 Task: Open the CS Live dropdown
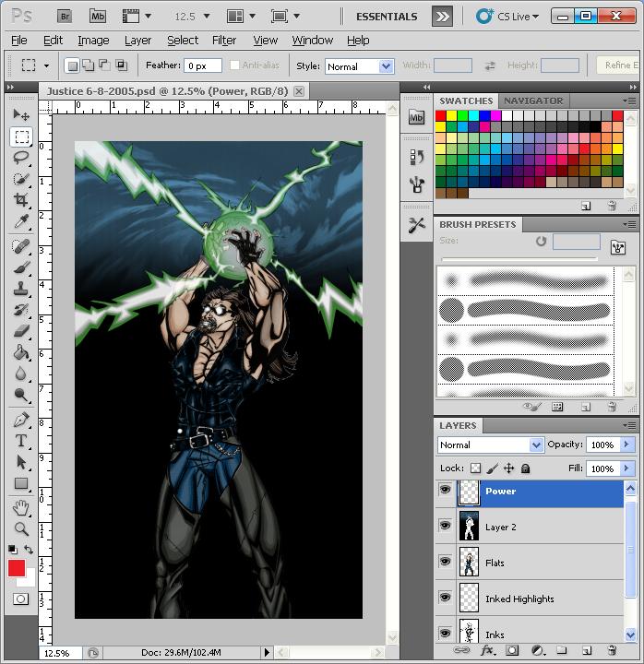tap(507, 17)
